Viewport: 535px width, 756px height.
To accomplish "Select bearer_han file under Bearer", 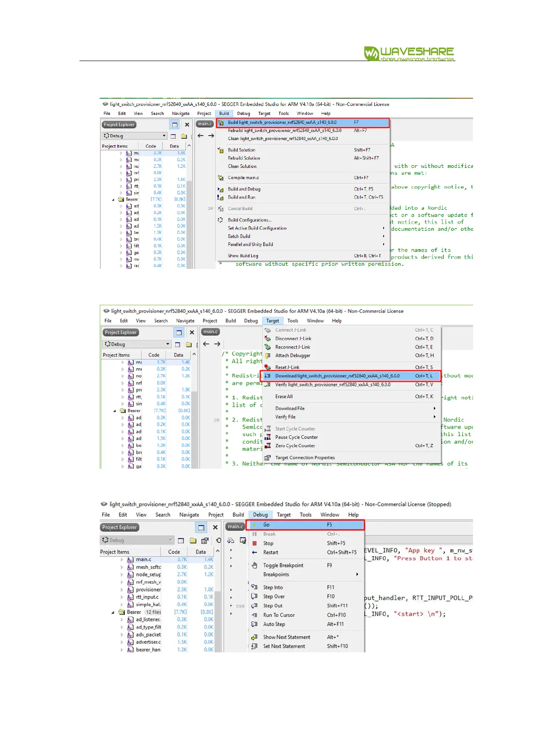I will point(148,650).
